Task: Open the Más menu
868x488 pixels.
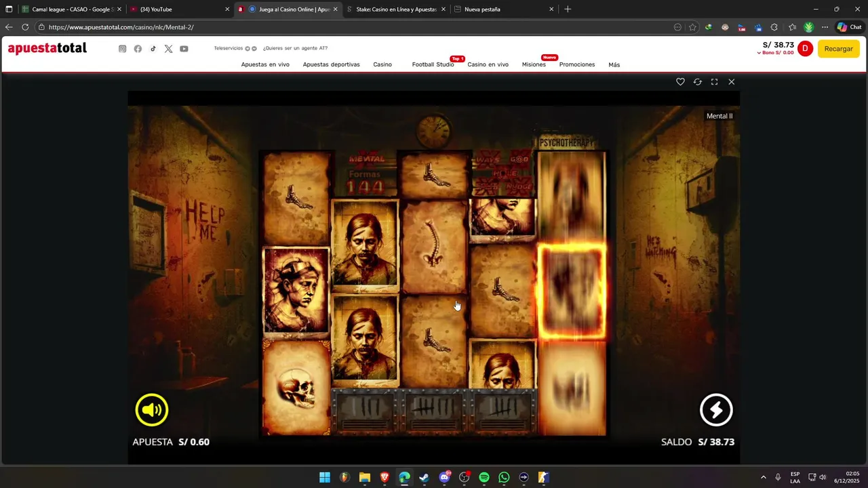Action: coord(614,64)
